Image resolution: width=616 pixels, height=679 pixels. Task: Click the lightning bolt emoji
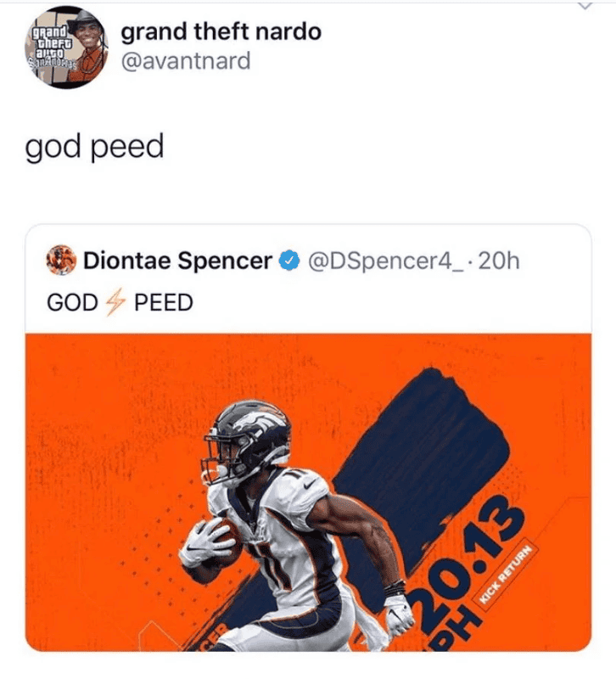tap(115, 301)
